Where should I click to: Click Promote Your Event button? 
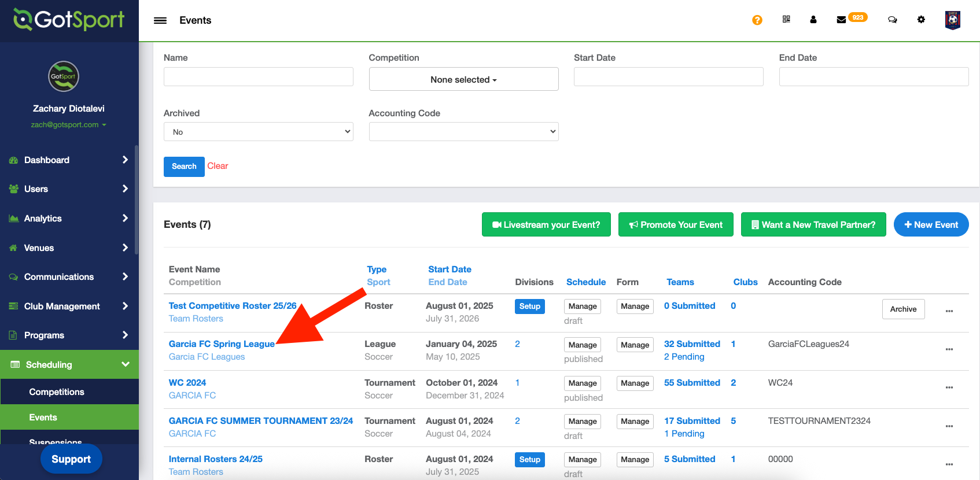[x=676, y=224]
